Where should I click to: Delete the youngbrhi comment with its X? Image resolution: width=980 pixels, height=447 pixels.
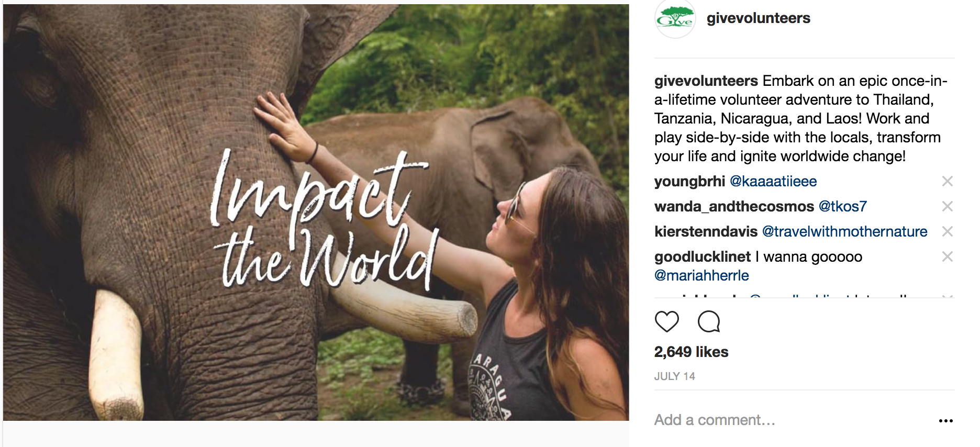click(x=947, y=182)
